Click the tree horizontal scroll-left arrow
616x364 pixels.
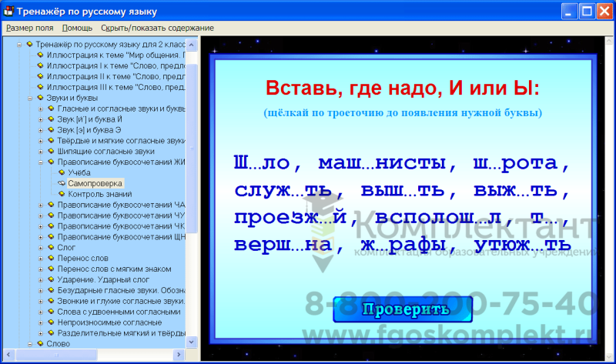8,355
